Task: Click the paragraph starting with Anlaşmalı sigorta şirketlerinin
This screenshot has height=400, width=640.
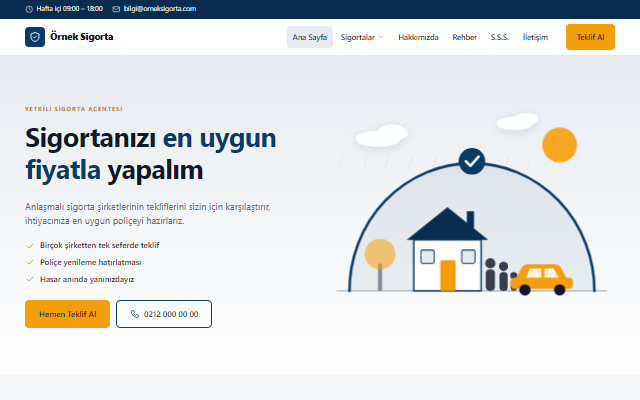Action: 147,214
